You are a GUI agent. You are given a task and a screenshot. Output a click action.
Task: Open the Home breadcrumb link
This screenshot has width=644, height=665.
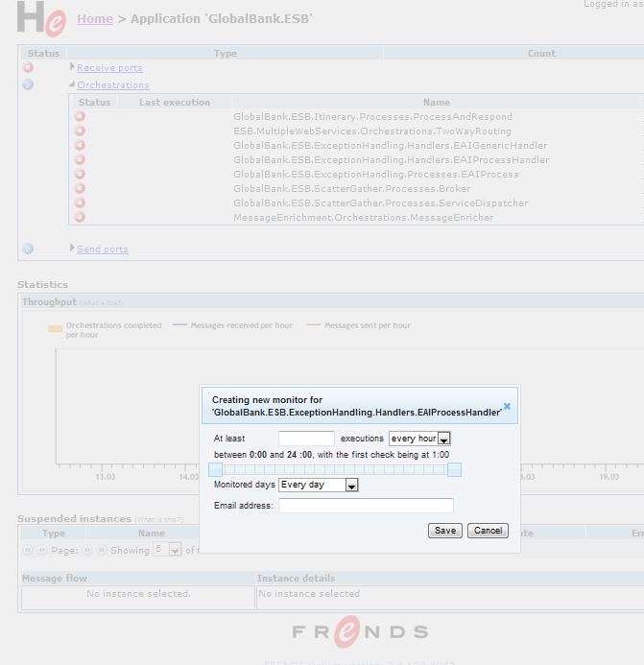(95, 18)
